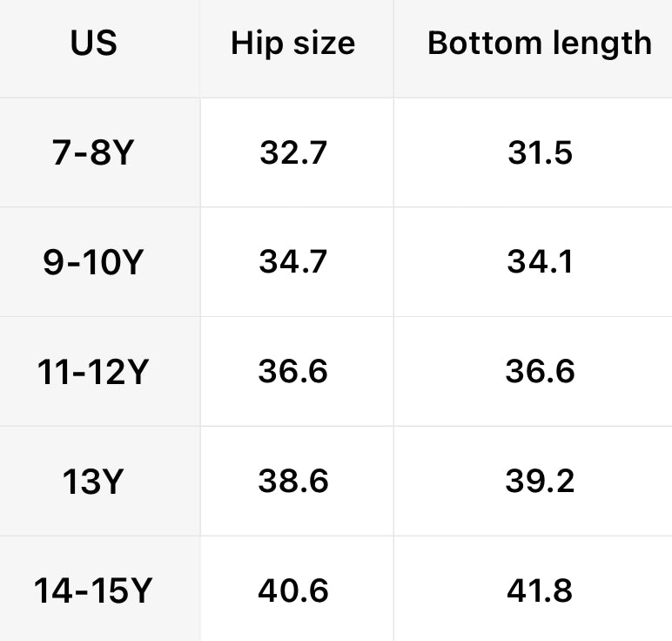Select the 11-12Y size row label
The height and width of the screenshot is (641, 672).
(x=93, y=372)
